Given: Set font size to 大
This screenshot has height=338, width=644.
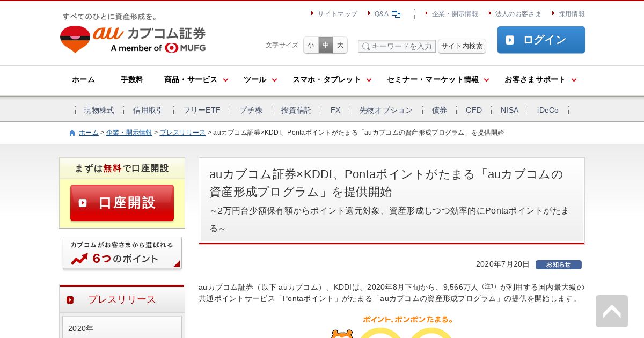Looking at the screenshot, I should 340,45.
